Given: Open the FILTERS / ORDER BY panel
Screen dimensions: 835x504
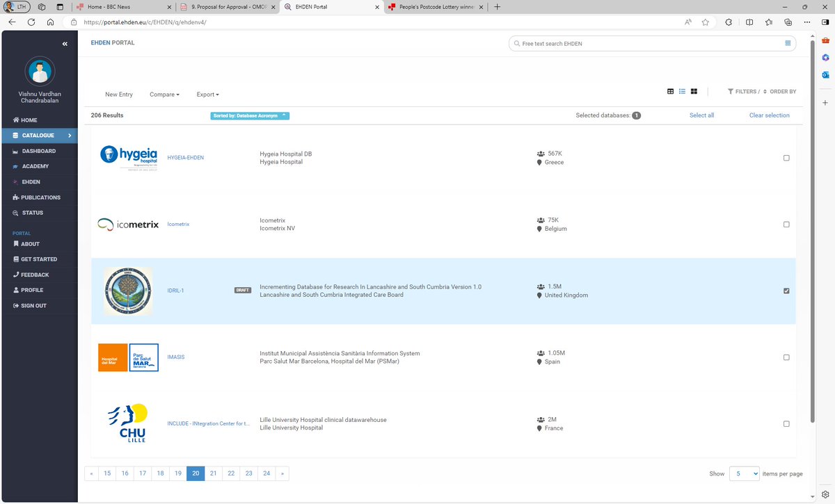Looking at the screenshot, I should click(762, 92).
